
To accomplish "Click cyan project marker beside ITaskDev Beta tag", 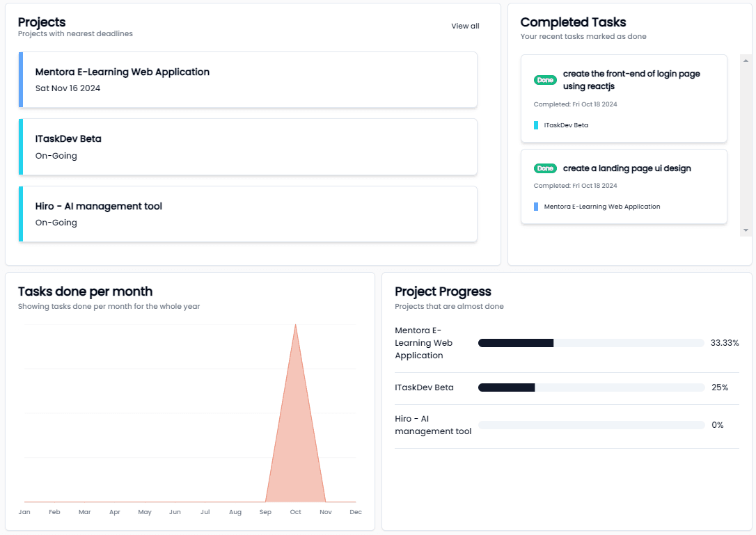I will point(536,125).
